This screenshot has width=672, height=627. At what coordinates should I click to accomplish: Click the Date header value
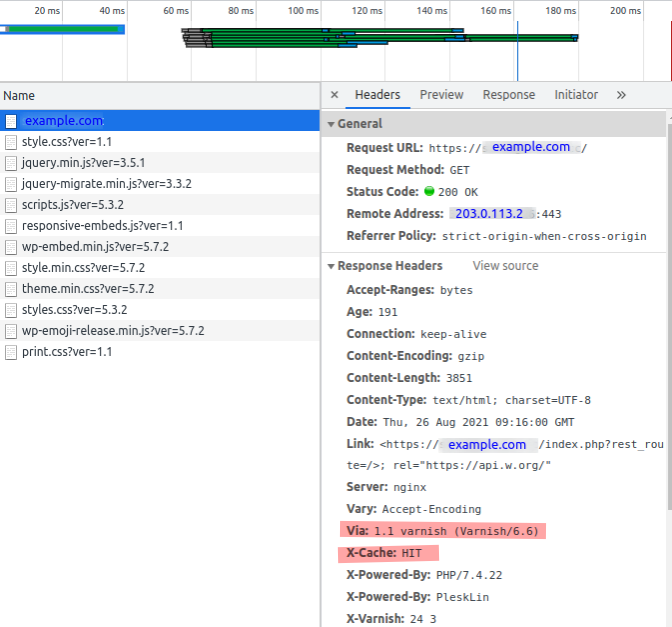pos(478,422)
